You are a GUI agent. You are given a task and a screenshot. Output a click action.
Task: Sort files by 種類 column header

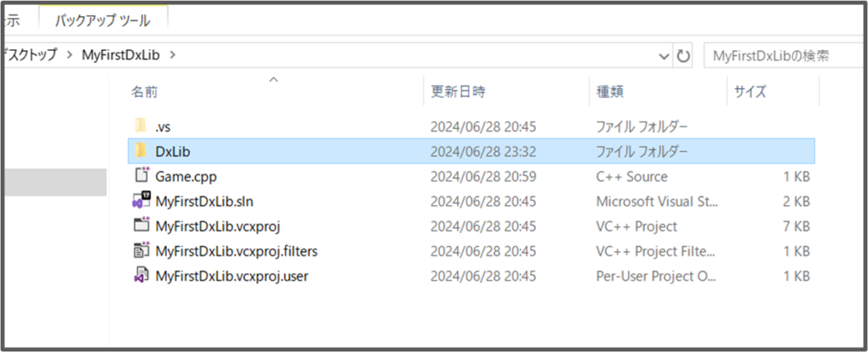pos(610,92)
